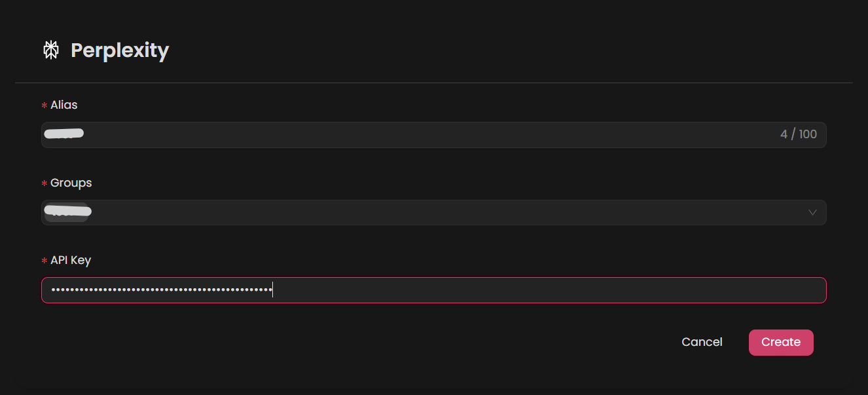Click the Alias field label
The height and width of the screenshot is (395, 868).
(x=63, y=104)
